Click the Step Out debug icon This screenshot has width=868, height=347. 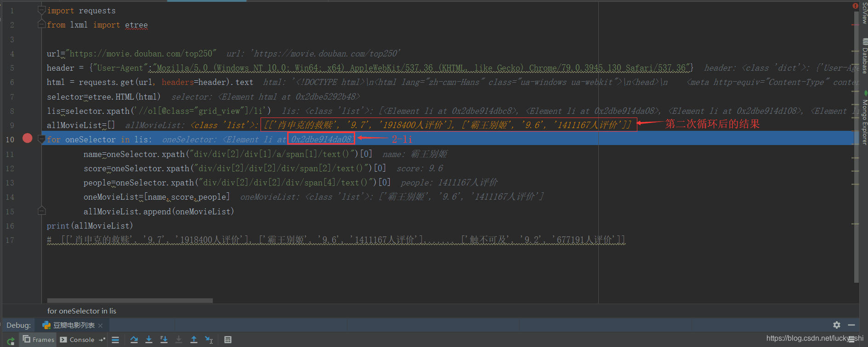(x=194, y=340)
